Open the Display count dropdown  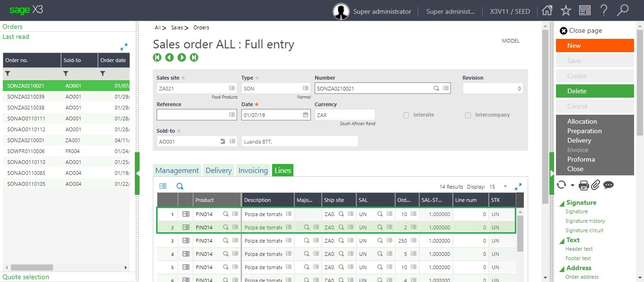click(x=505, y=187)
